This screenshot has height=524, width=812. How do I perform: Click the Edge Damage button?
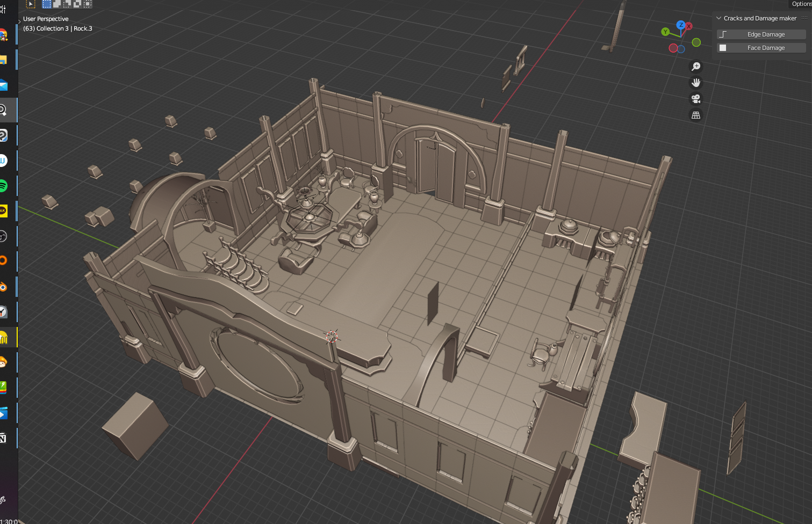(x=761, y=34)
